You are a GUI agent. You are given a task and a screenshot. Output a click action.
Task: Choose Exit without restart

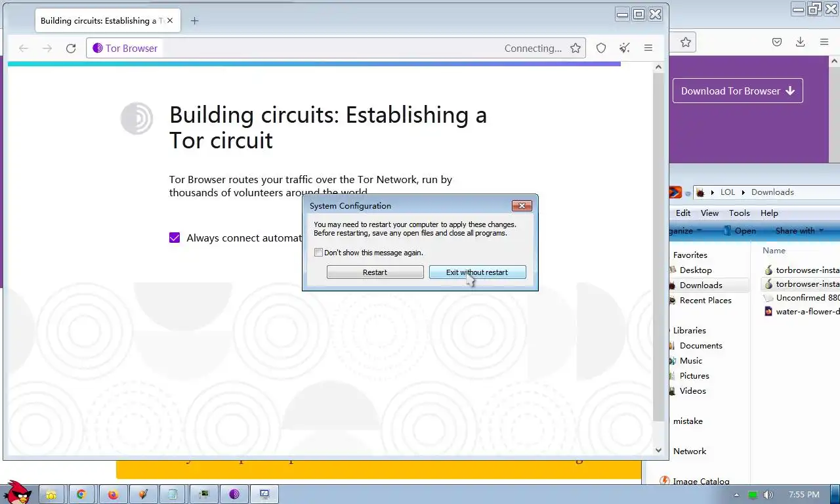pyautogui.click(x=477, y=272)
